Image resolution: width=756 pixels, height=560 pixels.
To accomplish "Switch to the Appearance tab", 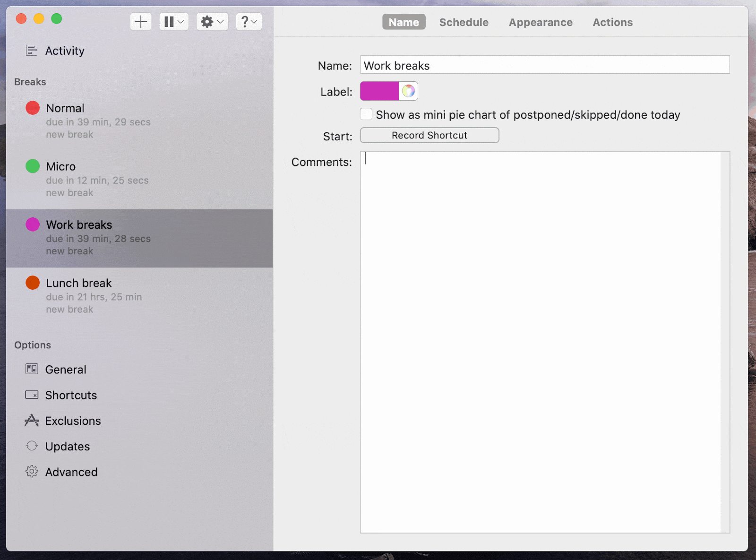I will 541,22.
